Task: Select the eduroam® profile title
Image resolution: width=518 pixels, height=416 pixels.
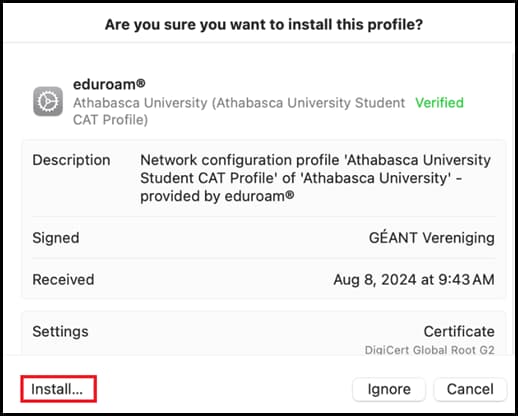Action: 109,84
